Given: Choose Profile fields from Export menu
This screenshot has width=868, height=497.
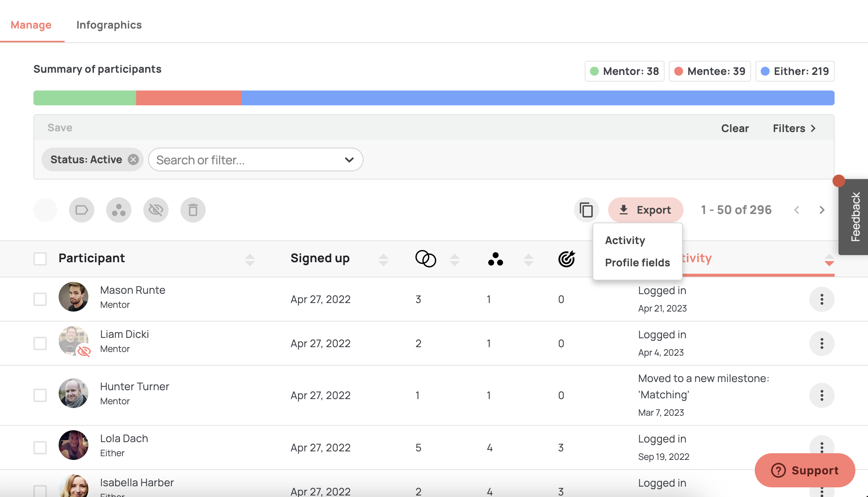Looking at the screenshot, I should [637, 263].
